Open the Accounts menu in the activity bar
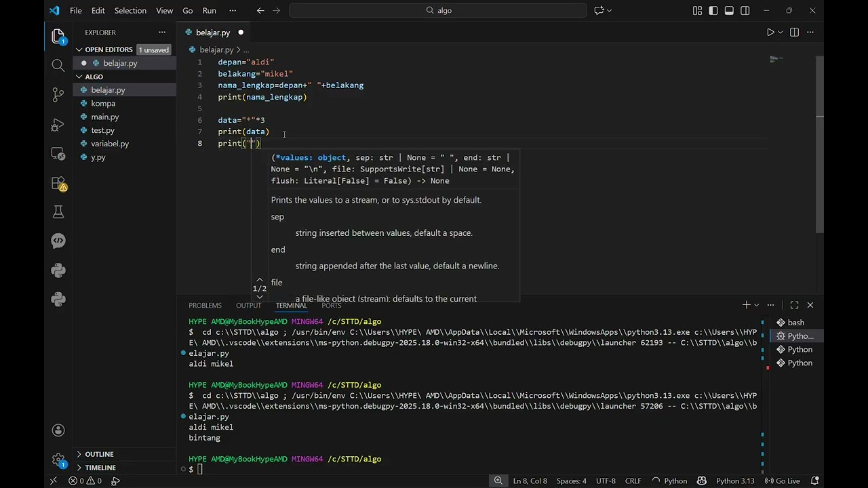 tap(58, 430)
